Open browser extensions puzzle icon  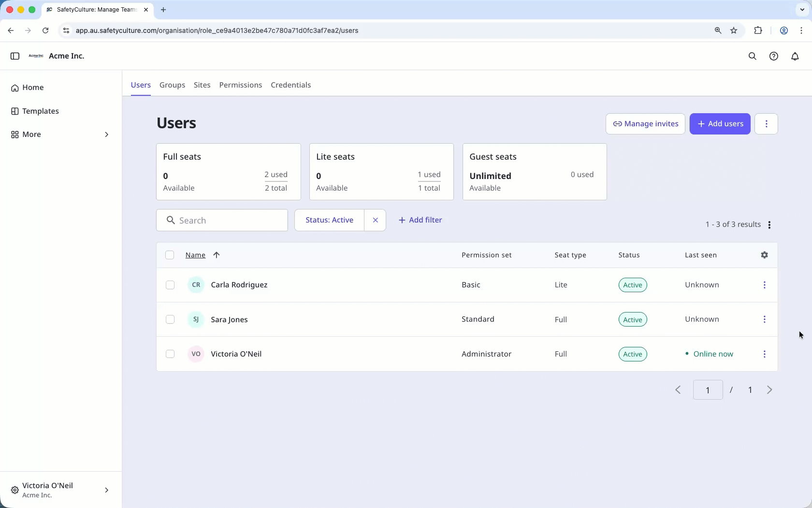pos(758,30)
